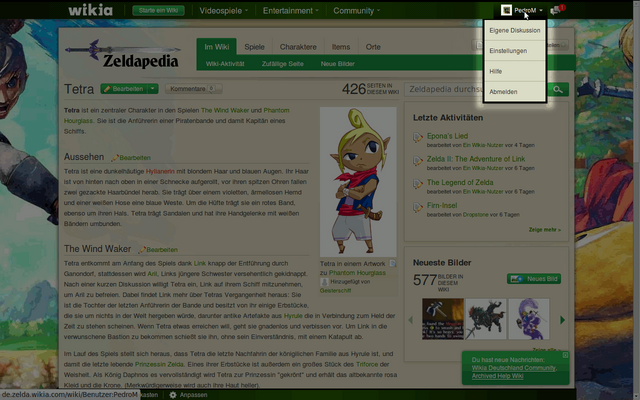Screen dimensions: 640x400
Task: Select Einstellungen from user menu
Action: pos(515,51)
